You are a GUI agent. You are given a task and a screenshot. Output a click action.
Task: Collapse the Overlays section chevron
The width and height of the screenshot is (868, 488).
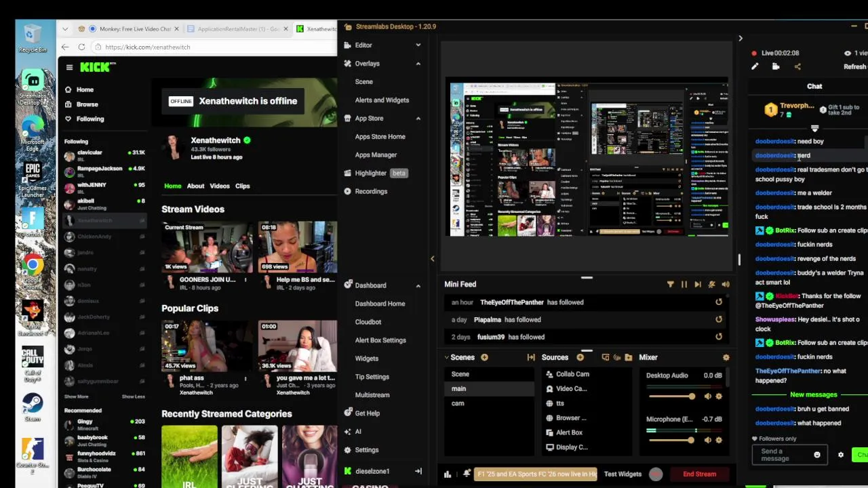[x=418, y=64]
